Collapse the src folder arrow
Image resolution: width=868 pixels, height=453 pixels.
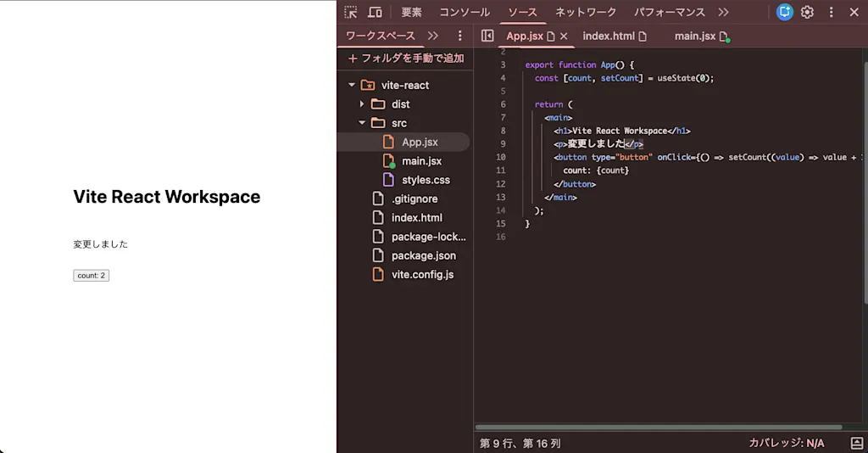[361, 123]
